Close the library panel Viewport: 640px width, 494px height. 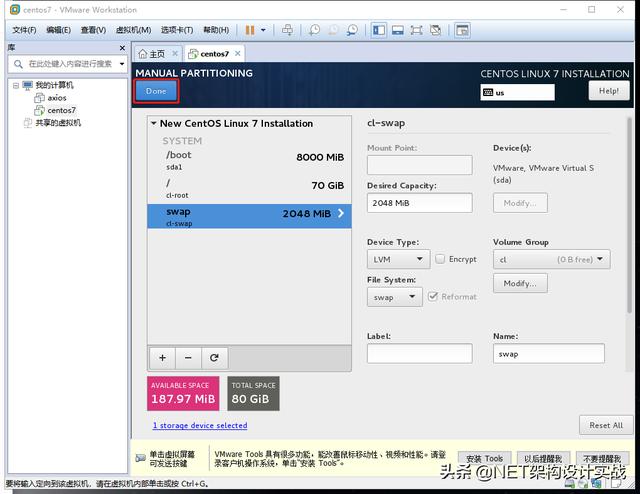click(122, 48)
